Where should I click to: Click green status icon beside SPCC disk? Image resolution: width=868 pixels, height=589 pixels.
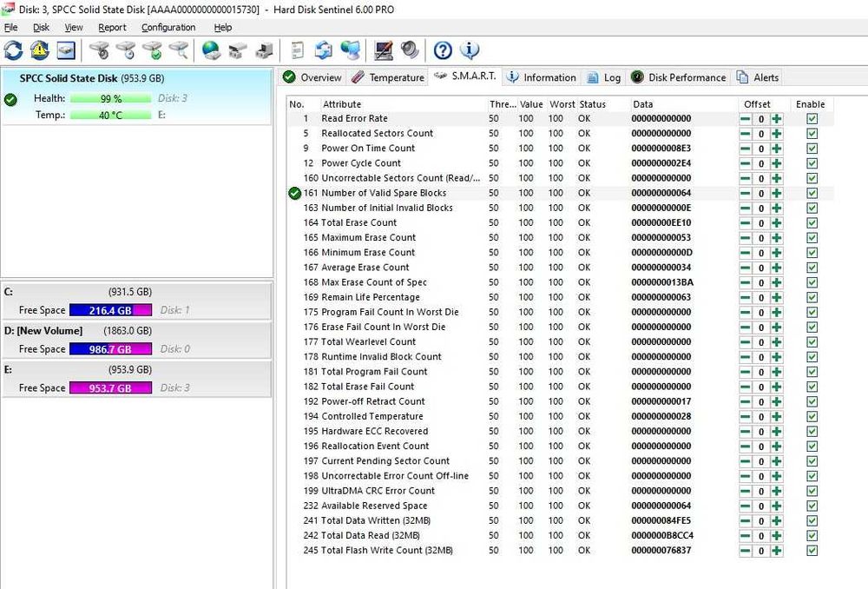point(10,100)
